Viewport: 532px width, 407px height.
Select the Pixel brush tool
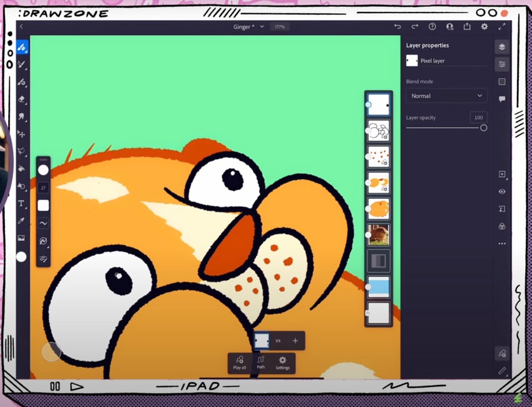click(22, 46)
